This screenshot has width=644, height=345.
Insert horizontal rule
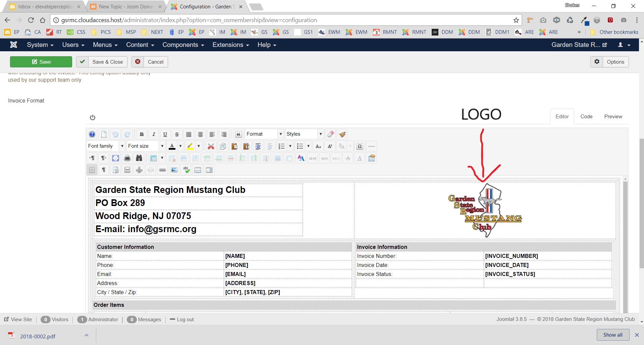pyautogui.click(x=371, y=146)
